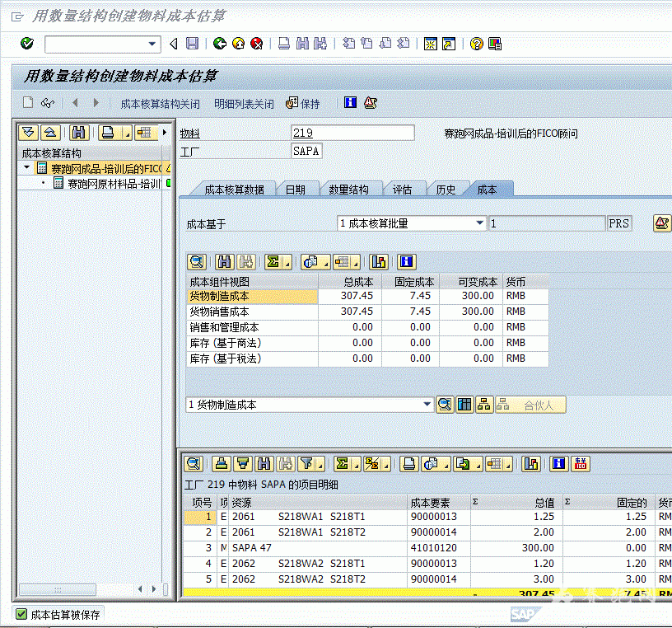
Task: Click hierarchy structure icon beside 合伙人
Action: [x=484, y=405]
